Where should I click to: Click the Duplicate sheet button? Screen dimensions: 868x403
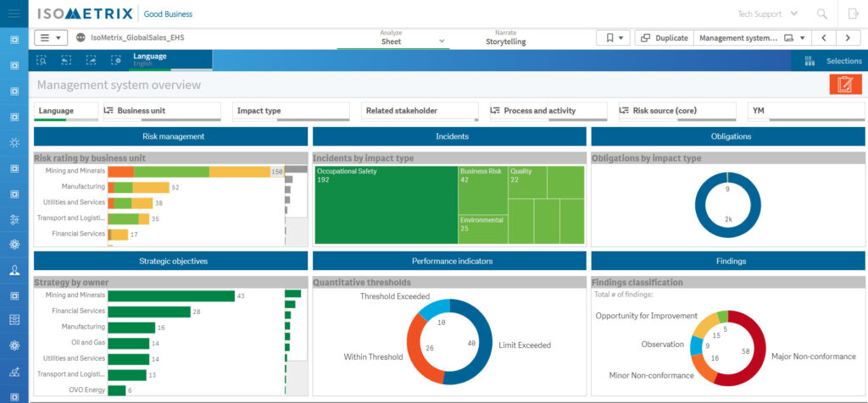pyautogui.click(x=664, y=37)
